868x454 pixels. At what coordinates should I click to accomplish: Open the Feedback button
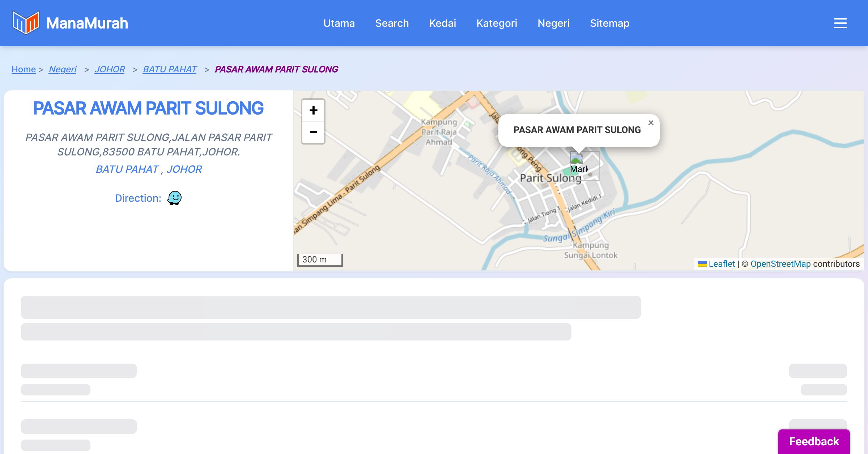(814, 441)
